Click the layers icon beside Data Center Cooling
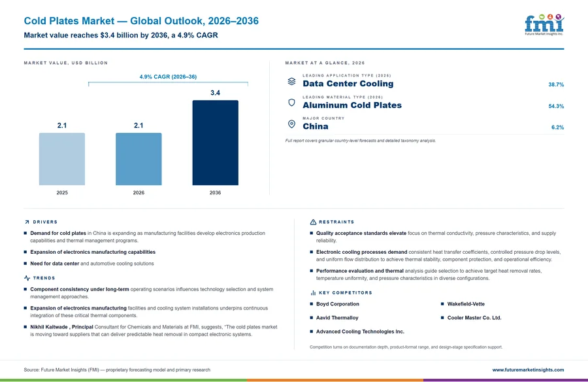588x382 pixels. point(292,81)
